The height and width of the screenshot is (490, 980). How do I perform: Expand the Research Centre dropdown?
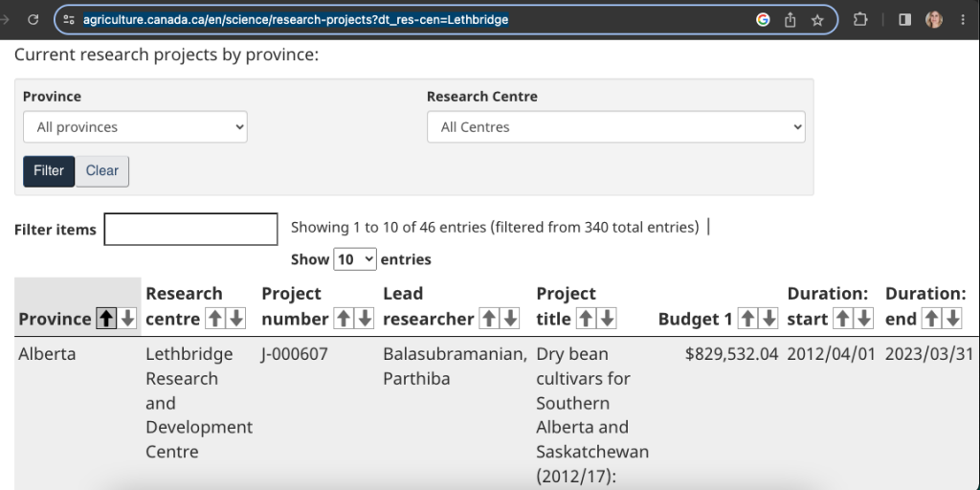click(615, 127)
